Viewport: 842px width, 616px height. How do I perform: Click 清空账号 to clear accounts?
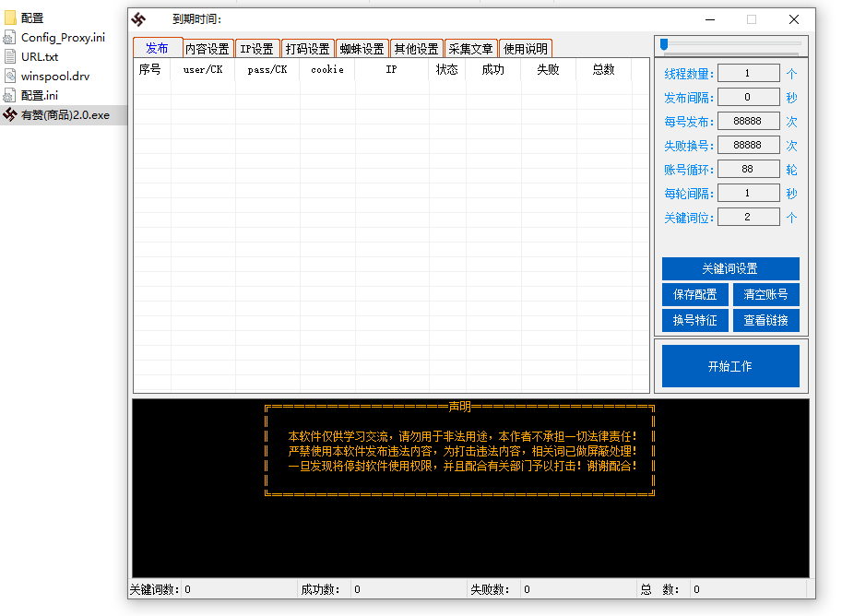[x=766, y=294]
